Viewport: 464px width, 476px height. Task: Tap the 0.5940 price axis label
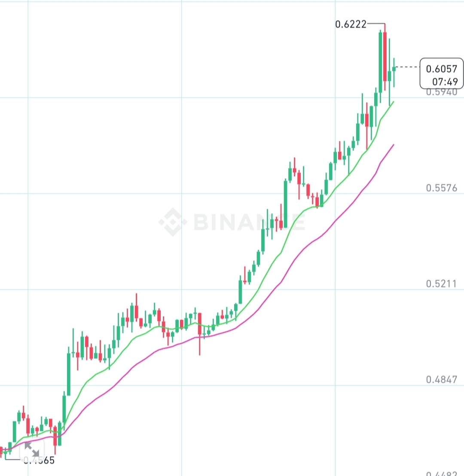click(x=442, y=92)
